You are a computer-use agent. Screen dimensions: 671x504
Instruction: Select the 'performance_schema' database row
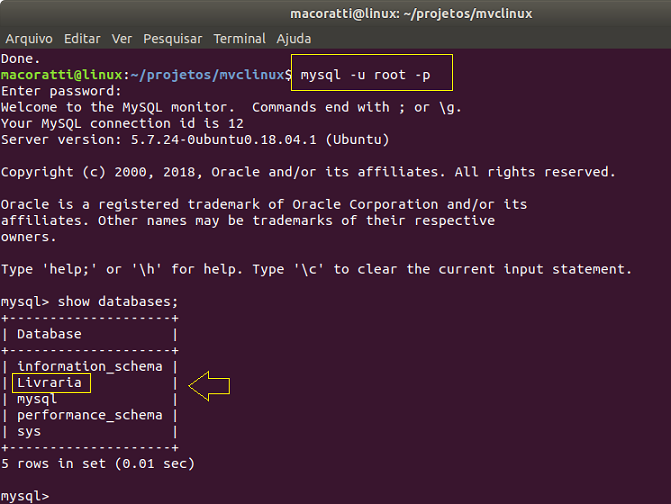90,415
